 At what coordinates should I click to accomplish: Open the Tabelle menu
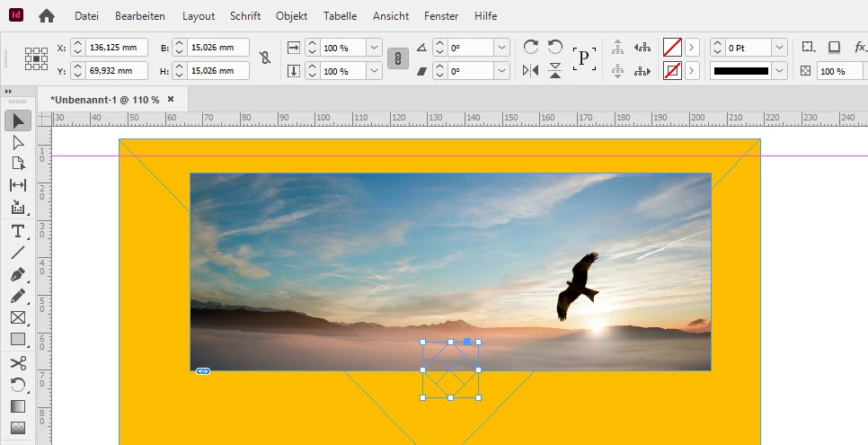(x=340, y=16)
